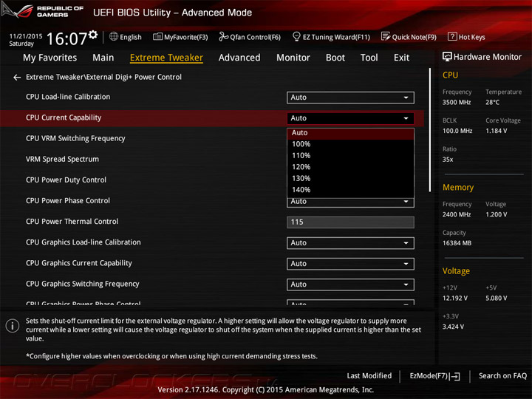Click Core Voltage 1.184 V value
The width and height of the screenshot is (532, 399).
click(496, 131)
